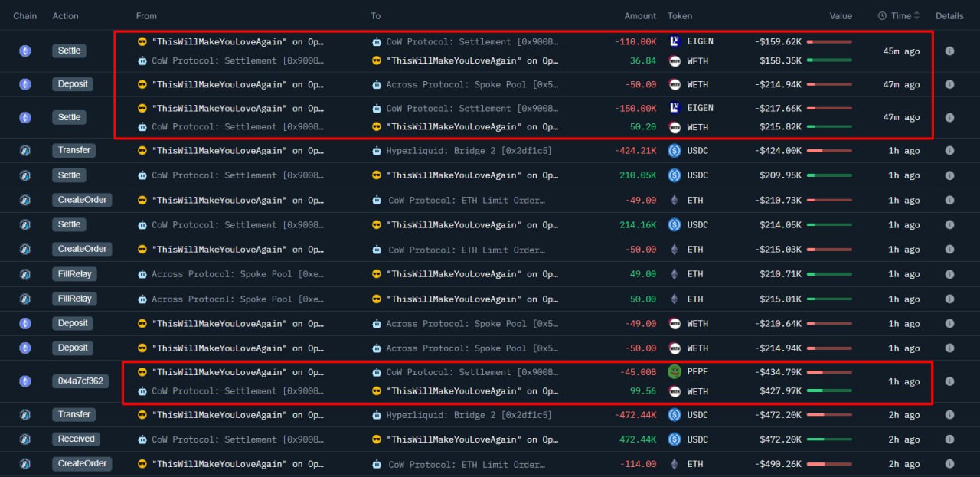
Task: Open details info icon for 214.16K USDC Settle row
Action: pos(949,225)
